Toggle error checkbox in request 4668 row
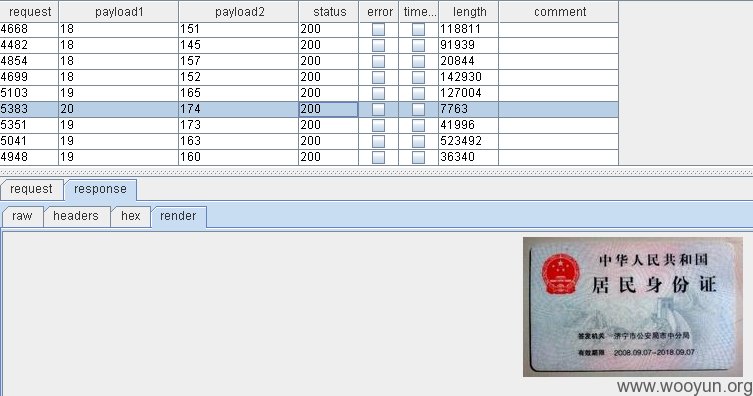 tap(378, 29)
